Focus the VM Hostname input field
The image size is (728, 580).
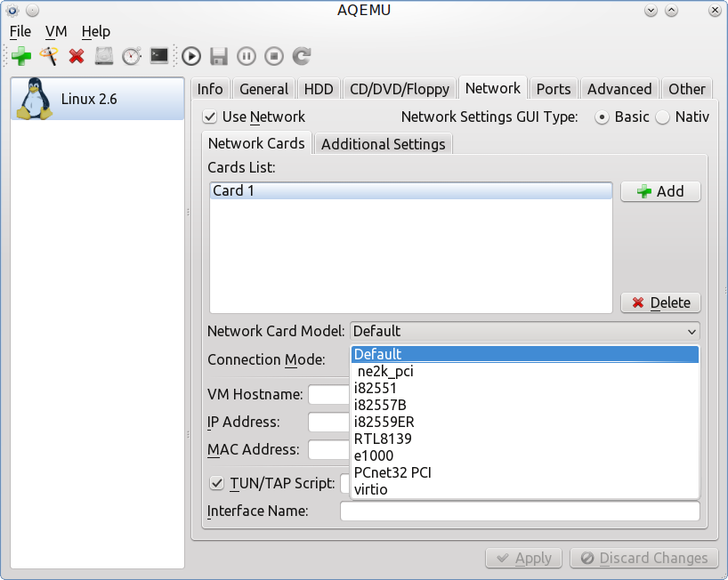(x=329, y=394)
